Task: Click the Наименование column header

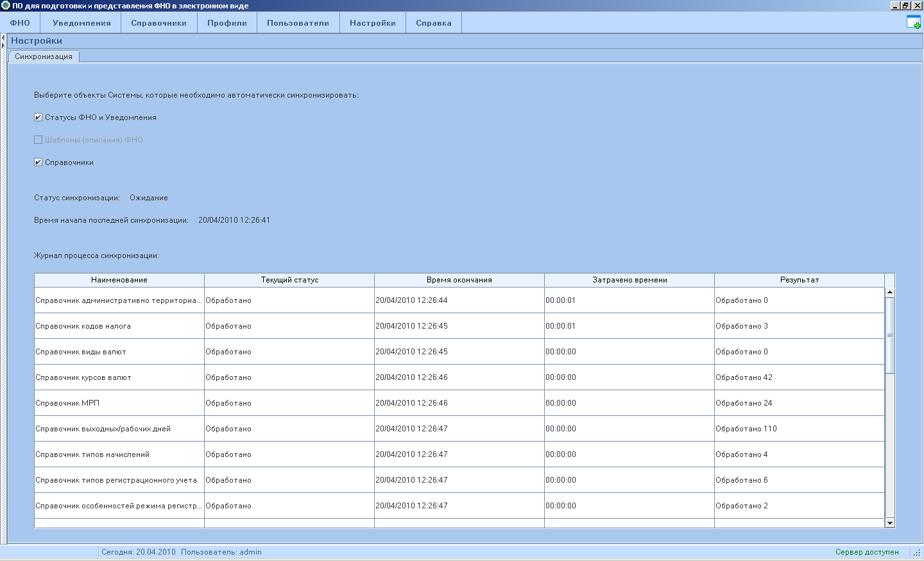Action: tap(119, 280)
